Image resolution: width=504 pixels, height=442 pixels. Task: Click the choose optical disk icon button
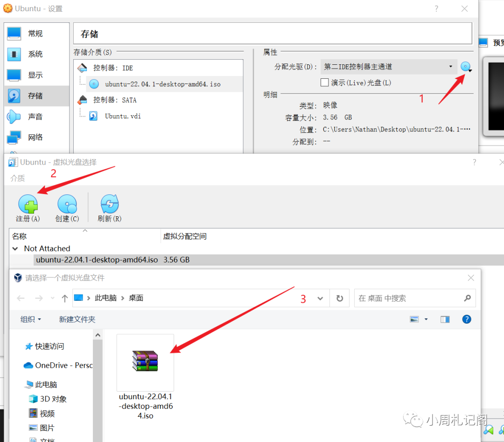466,67
